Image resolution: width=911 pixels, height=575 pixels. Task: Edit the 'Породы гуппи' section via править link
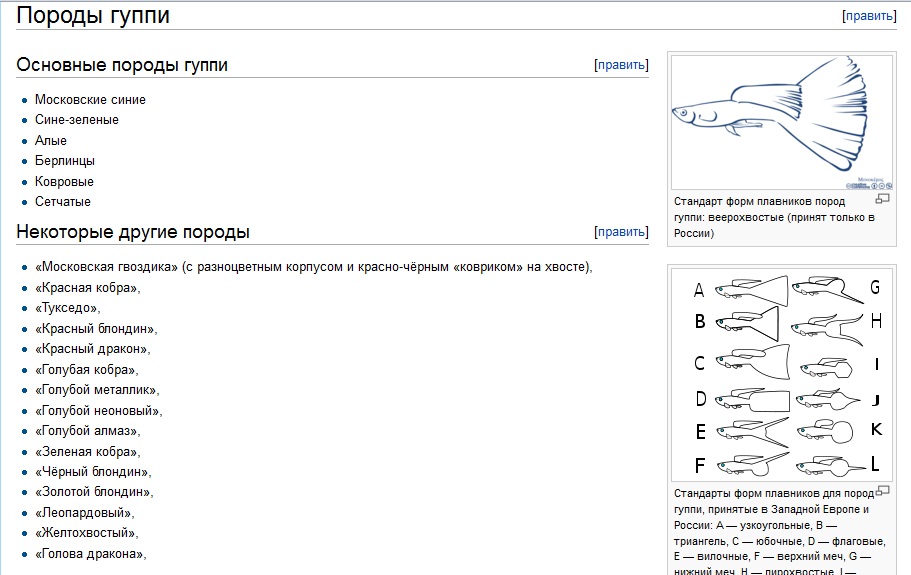(868, 16)
